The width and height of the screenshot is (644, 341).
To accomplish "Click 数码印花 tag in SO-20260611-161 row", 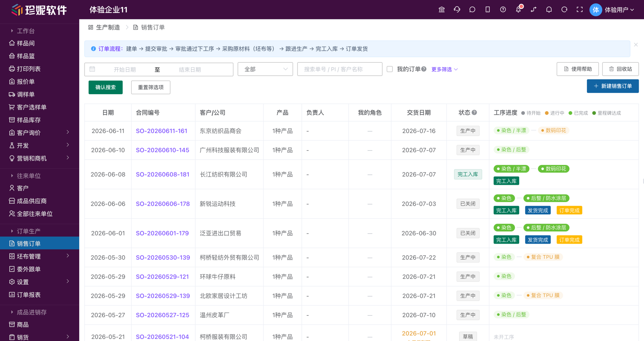I will click(553, 130).
